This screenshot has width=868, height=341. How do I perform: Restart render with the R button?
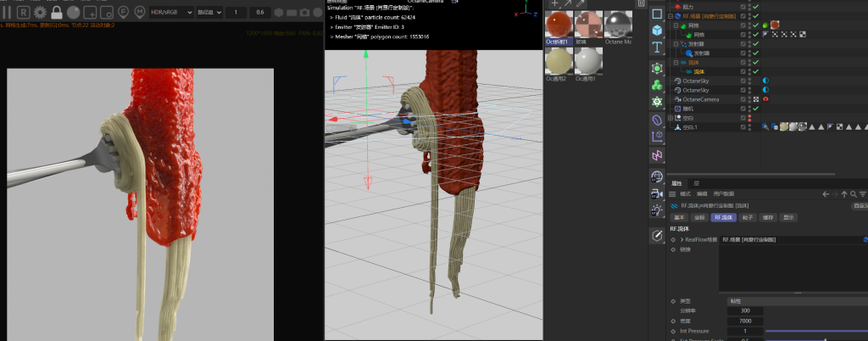pyautogui.click(x=23, y=12)
